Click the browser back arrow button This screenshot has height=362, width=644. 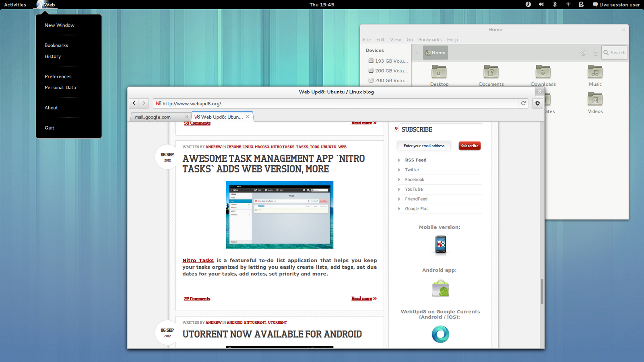click(x=134, y=103)
